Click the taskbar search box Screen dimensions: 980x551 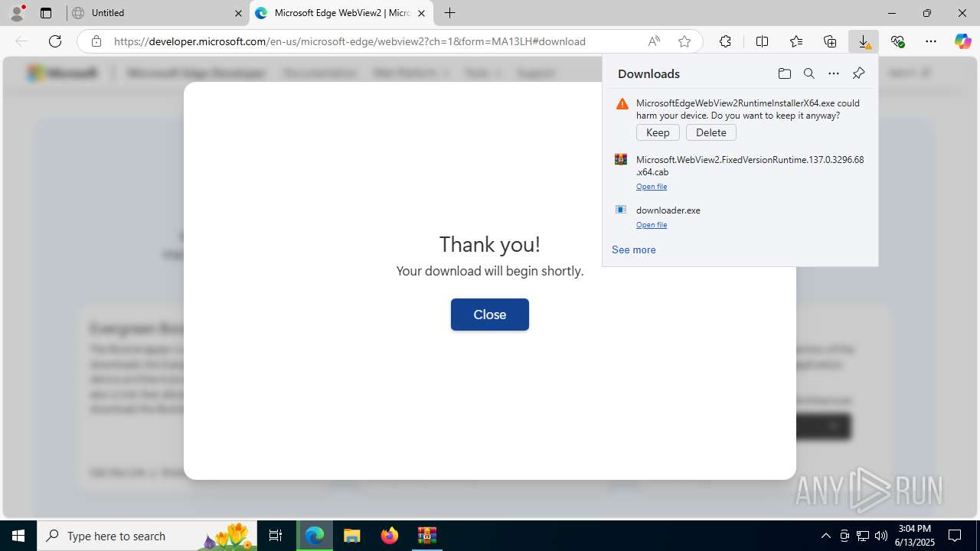point(148,536)
